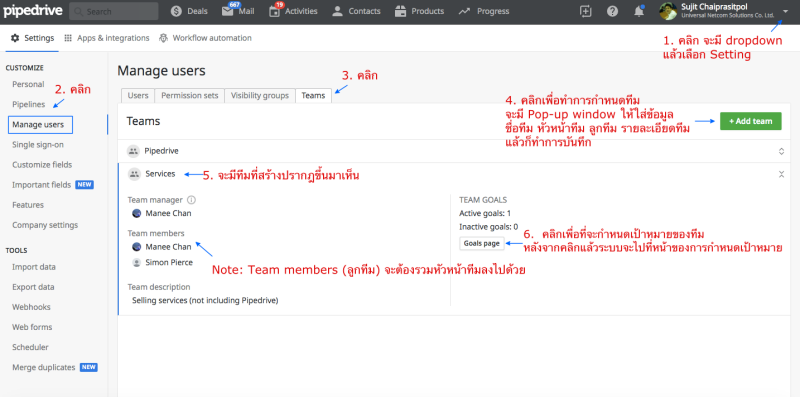The height and width of the screenshot is (397, 800).
Task: Open Apps & integrations tab
Action: pyautogui.click(x=107, y=38)
